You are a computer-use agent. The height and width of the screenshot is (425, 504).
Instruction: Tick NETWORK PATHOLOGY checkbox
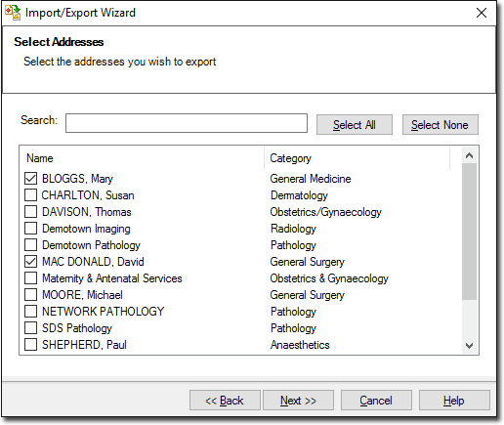click(x=30, y=312)
